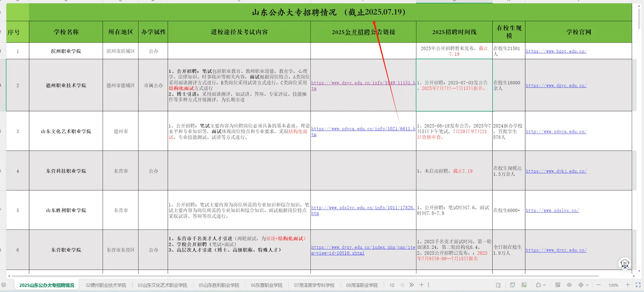Select the 在校生6000+ cell
This screenshot has width=644, height=292.
[x=509, y=210]
